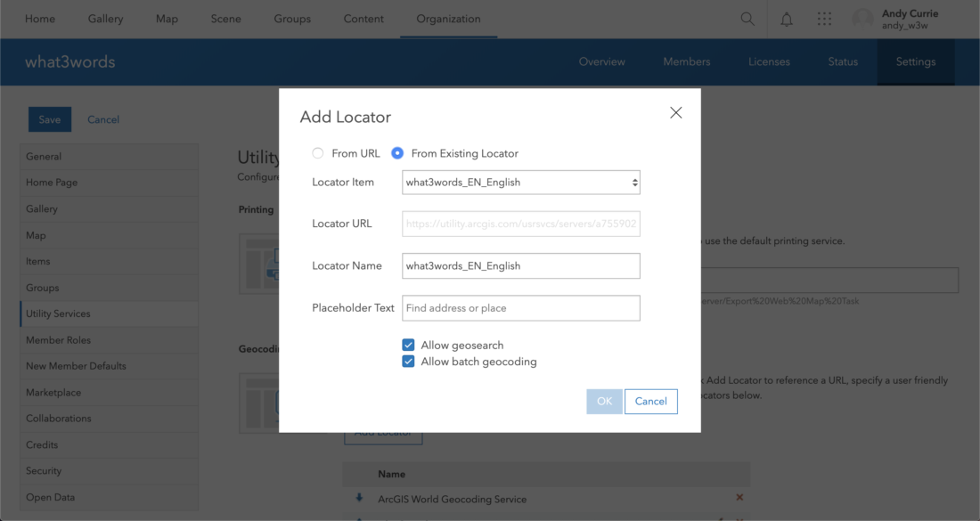This screenshot has width=980, height=521.
Task: Open the Map menu item
Action: [x=167, y=19]
